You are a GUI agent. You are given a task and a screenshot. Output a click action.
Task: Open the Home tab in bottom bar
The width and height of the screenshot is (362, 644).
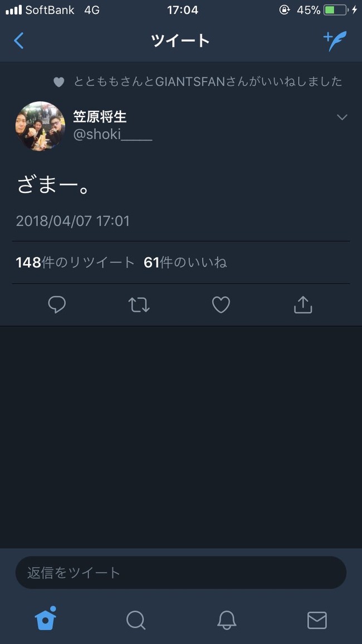(x=46, y=618)
